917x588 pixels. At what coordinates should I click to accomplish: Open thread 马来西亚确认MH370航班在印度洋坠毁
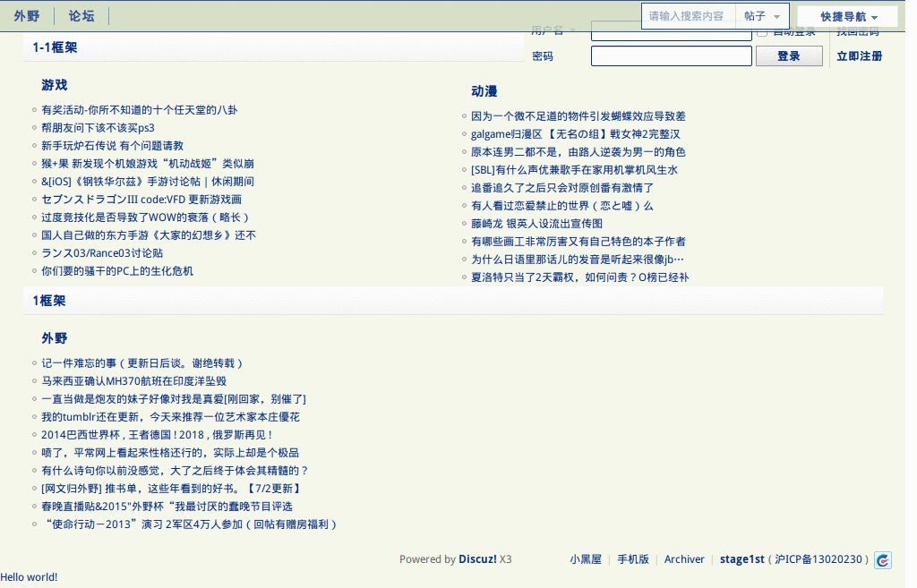134,381
